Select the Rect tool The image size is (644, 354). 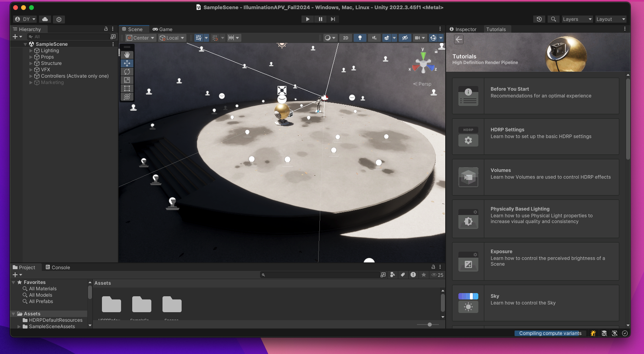coord(127,88)
